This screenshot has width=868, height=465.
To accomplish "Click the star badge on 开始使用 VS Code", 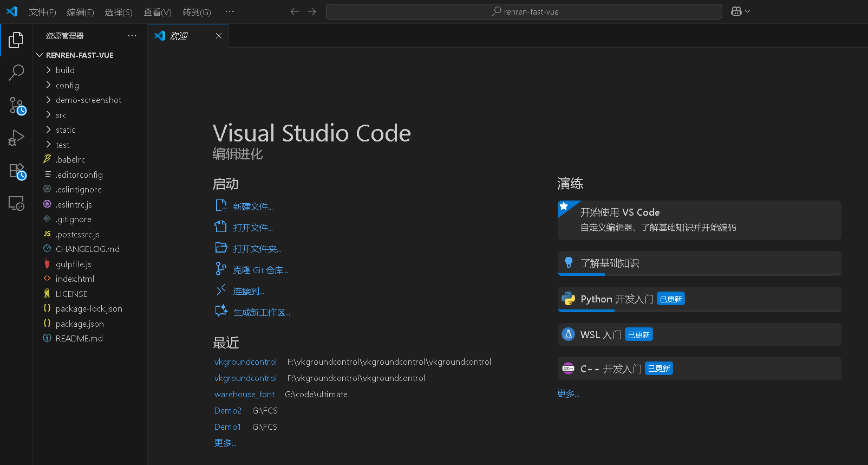I will tap(564, 206).
